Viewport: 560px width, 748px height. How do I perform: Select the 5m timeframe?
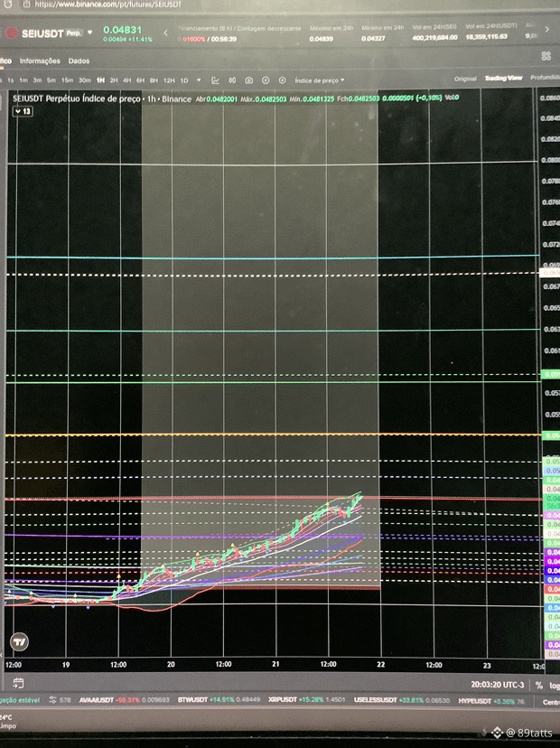pyautogui.click(x=51, y=80)
